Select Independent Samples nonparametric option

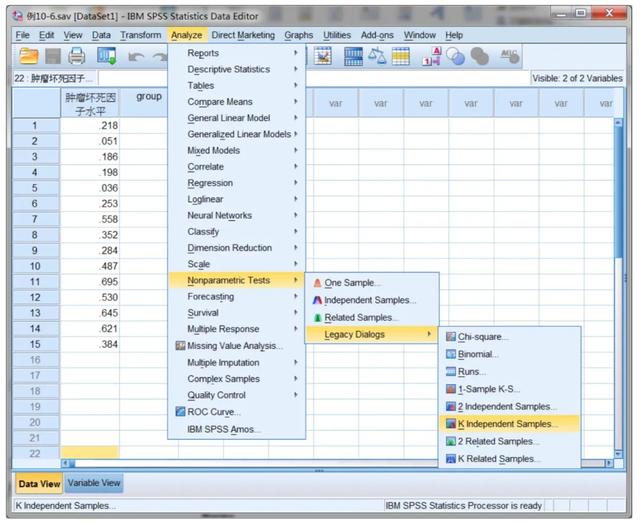(x=371, y=300)
